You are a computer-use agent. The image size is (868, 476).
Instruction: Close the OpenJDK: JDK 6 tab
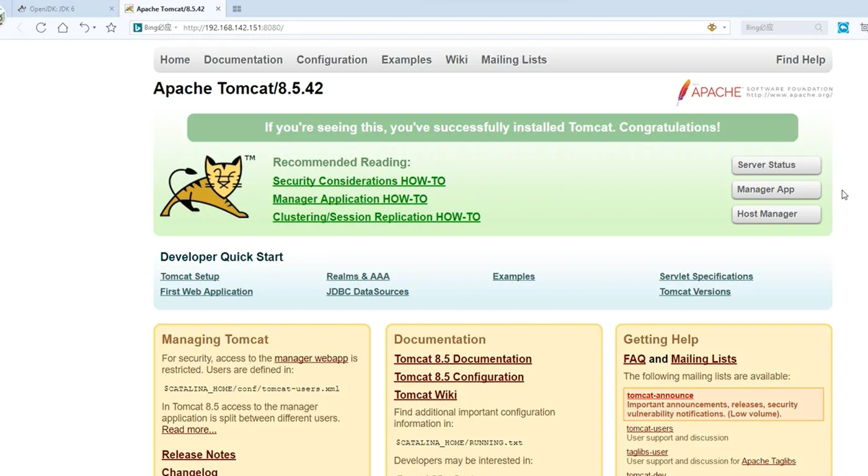(112, 9)
